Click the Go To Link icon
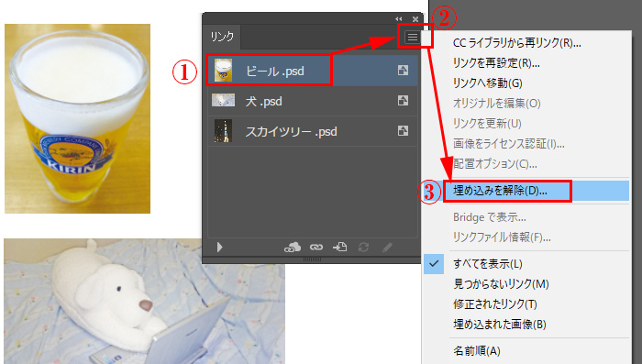The image size is (642, 364). 340,247
